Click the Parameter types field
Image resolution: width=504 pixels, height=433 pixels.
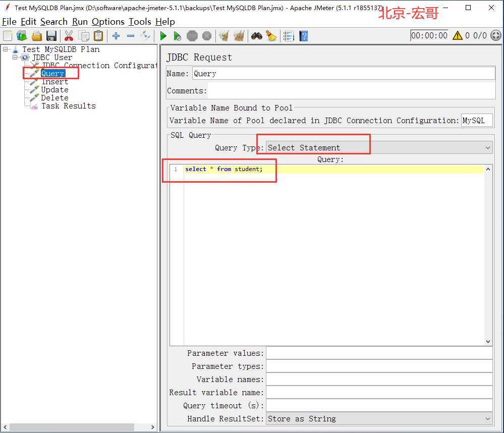(x=379, y=366)
